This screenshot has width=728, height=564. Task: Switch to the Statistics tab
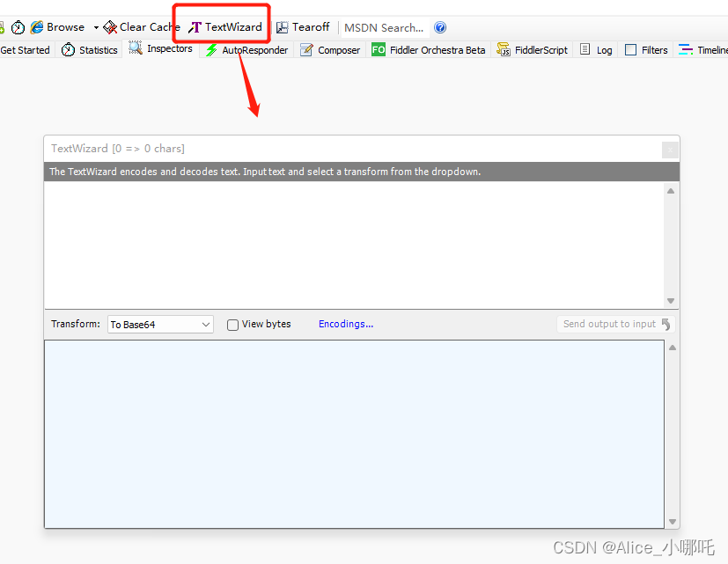[90, 50]
